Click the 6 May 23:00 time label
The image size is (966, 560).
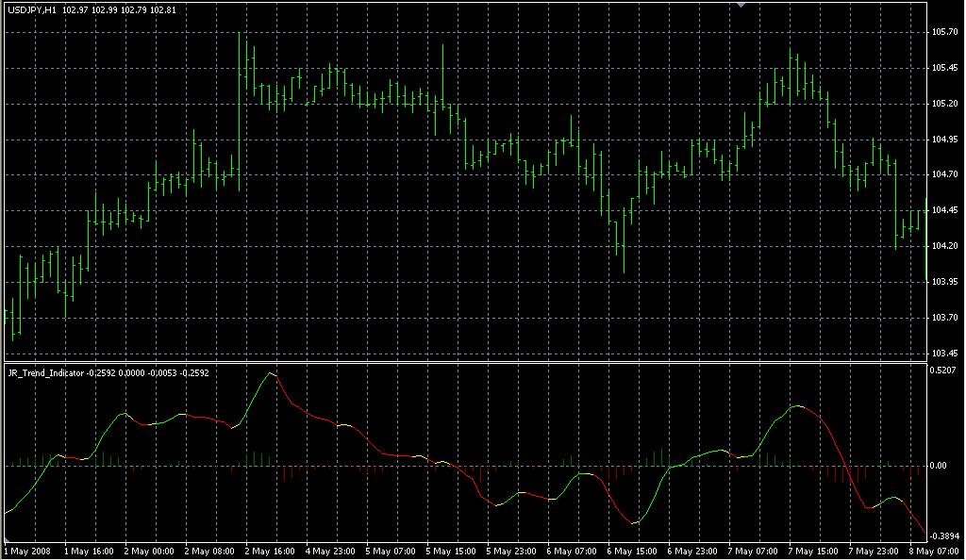tap(695, 551)
